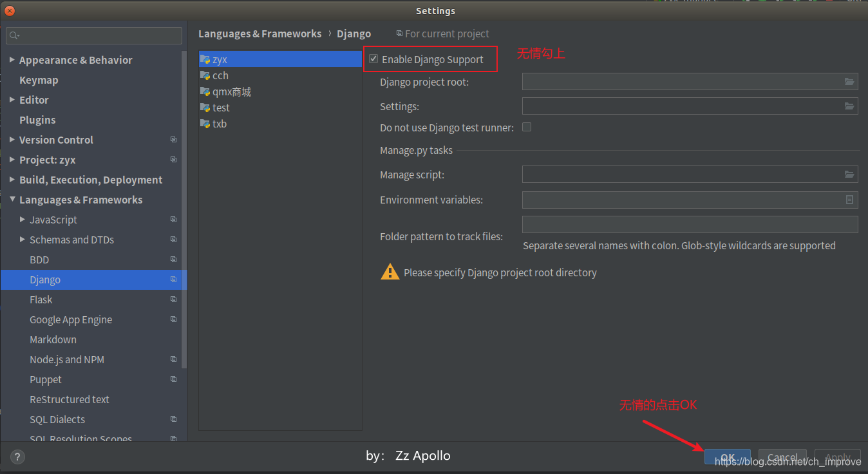868x474 pixels.
Task: Click the qmx商城 project folder icon
Action: [x=205, y=91]
